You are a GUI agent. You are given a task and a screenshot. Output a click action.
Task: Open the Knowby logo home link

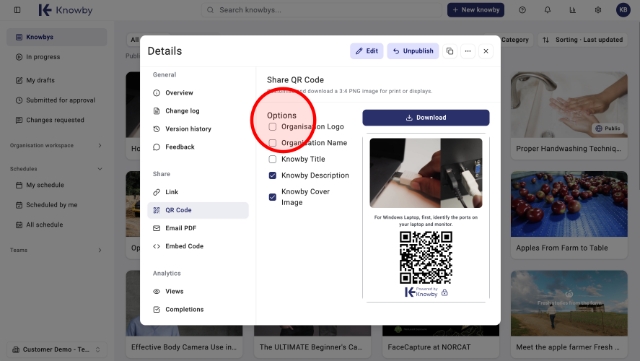click(66, 10)
